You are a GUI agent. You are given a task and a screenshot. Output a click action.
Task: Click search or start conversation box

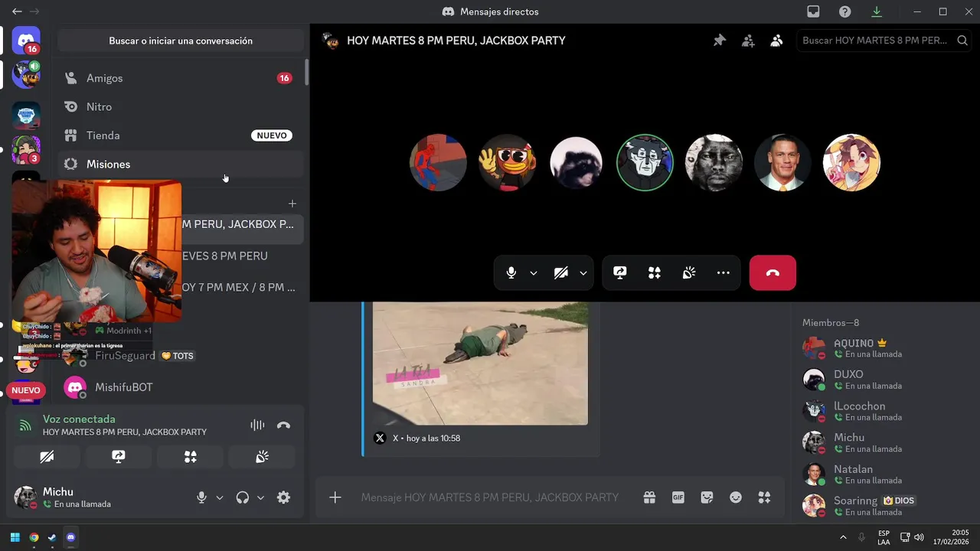[181, 41]
